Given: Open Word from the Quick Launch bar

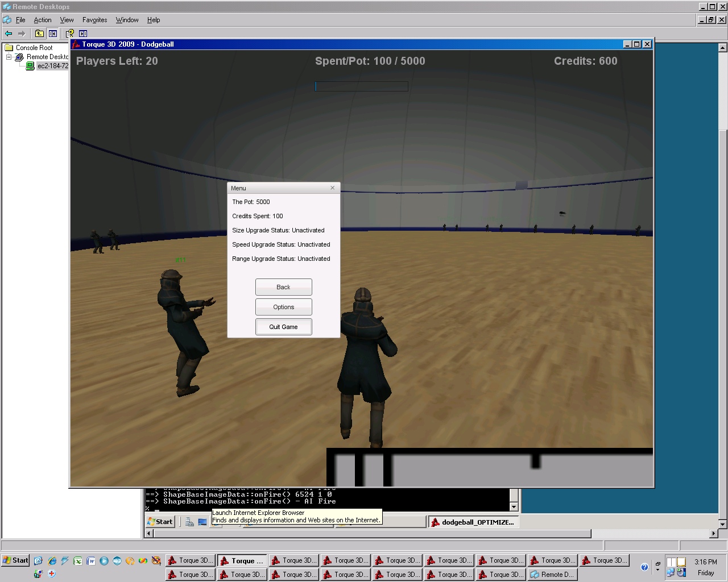Looking at the screenshot, I should pos(91,561).
